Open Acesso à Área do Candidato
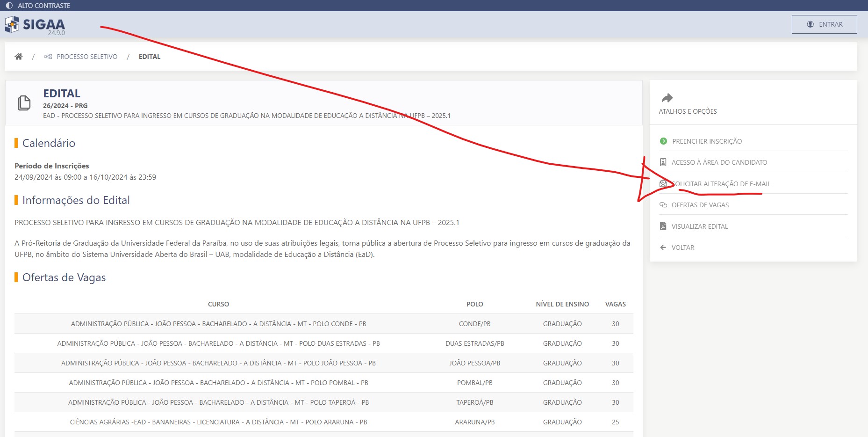Image resolution: width=868 pixels, height=437 pixels. tap(719, 162)
